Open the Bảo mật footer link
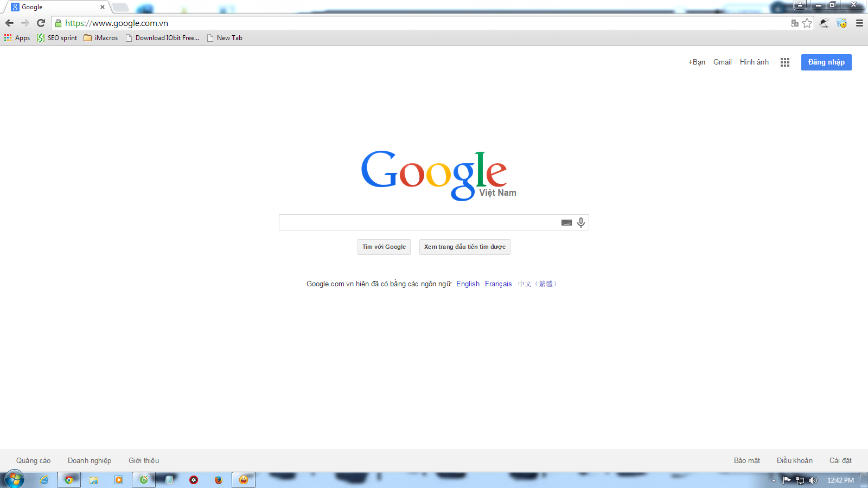 (x=747, y=460)
